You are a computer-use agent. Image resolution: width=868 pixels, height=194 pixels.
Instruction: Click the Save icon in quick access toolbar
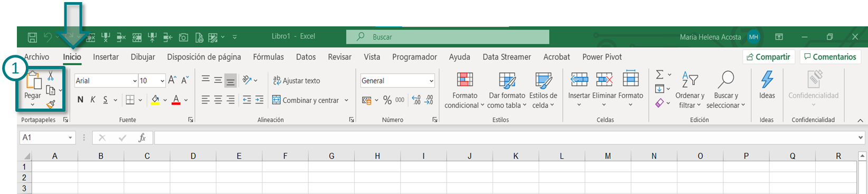(32, 37)
